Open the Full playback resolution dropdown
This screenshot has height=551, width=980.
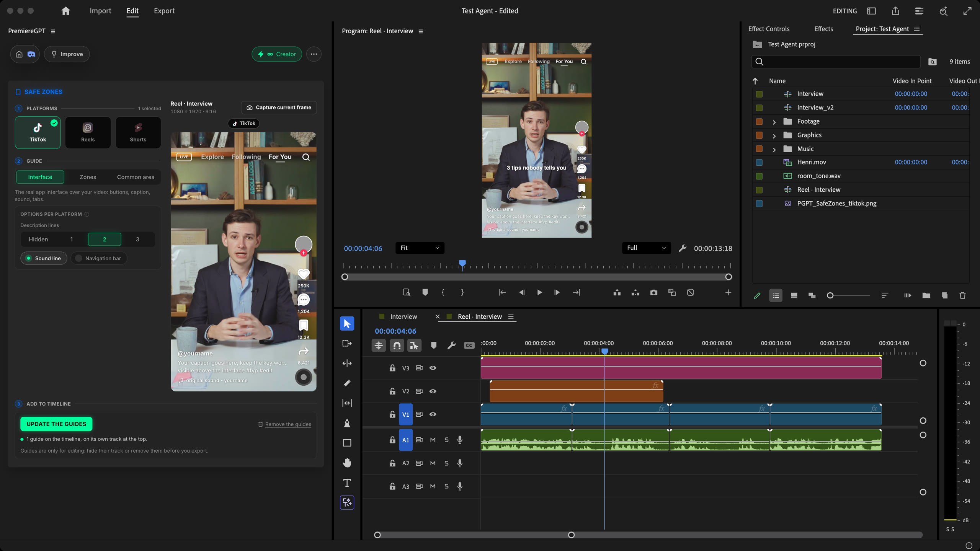[x=646, y=248]
